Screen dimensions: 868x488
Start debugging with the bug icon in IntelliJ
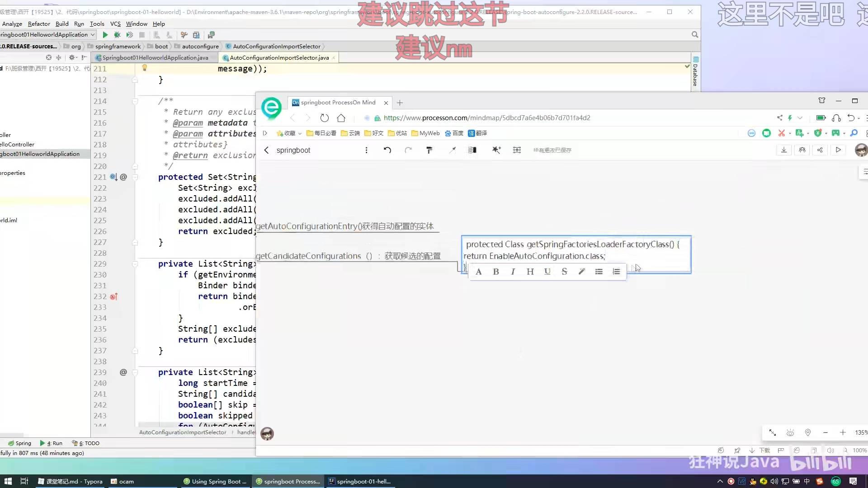click(x=117, y=35)
